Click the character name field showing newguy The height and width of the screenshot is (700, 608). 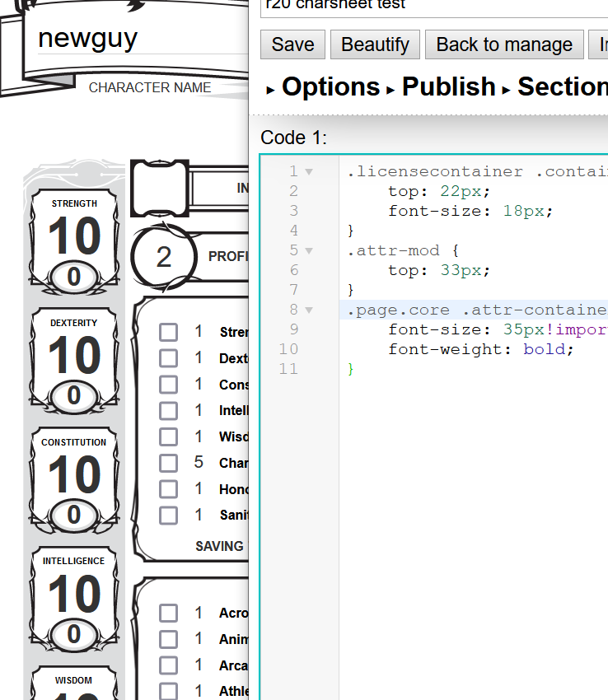tap(140, 39)
